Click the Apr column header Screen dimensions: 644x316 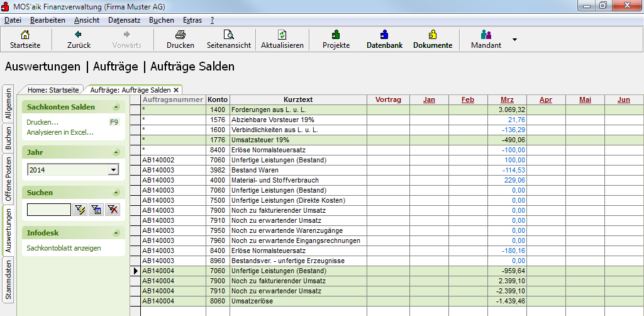tap(546, 99)
